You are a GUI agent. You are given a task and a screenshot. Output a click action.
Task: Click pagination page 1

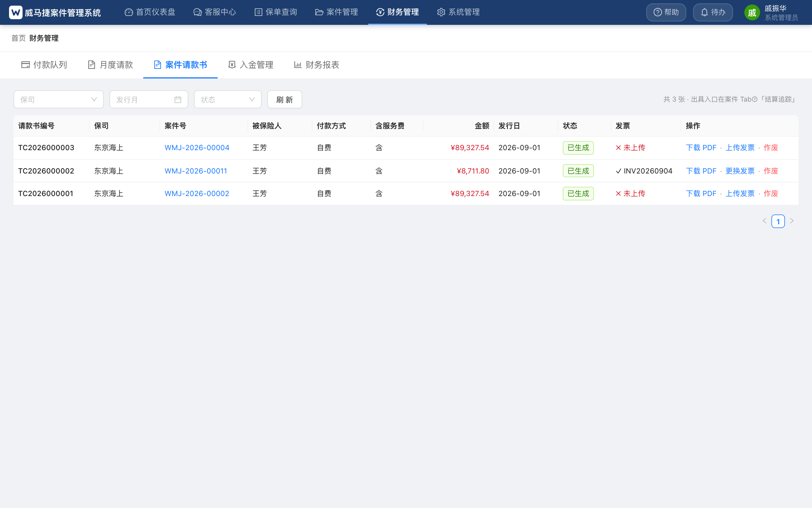point(778,221)
